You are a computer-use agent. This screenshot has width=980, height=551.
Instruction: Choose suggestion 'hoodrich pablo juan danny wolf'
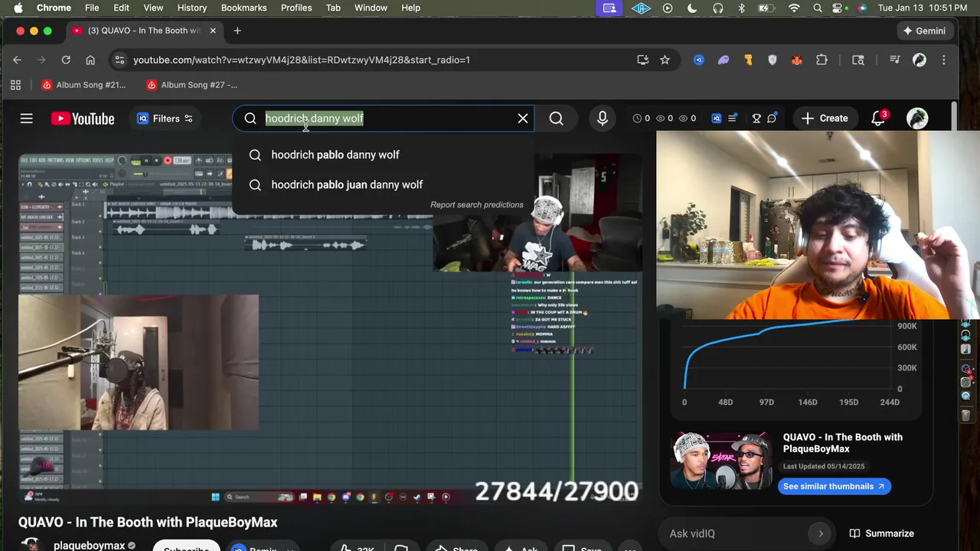[x=383, y=184]
